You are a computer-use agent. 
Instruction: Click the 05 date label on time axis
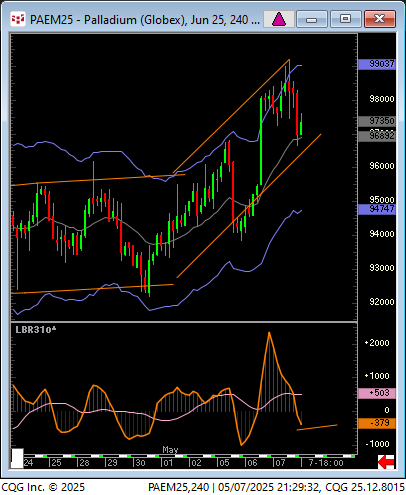[x=224, y=463]
